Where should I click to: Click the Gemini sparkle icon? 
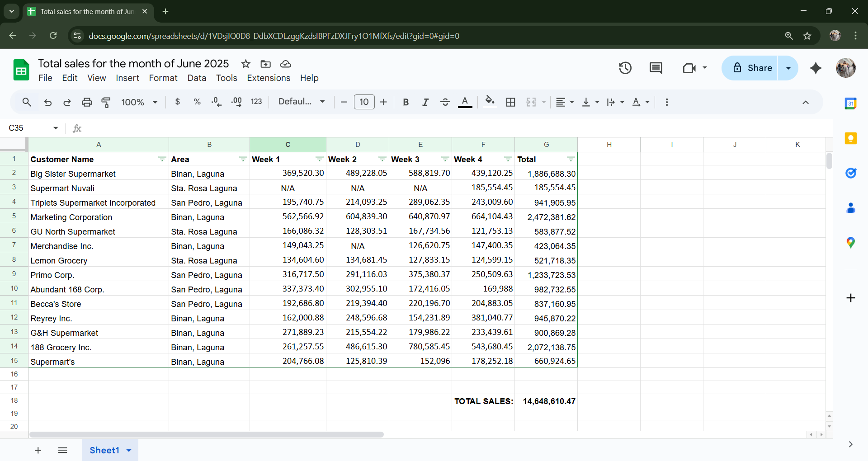click(816, 68)
